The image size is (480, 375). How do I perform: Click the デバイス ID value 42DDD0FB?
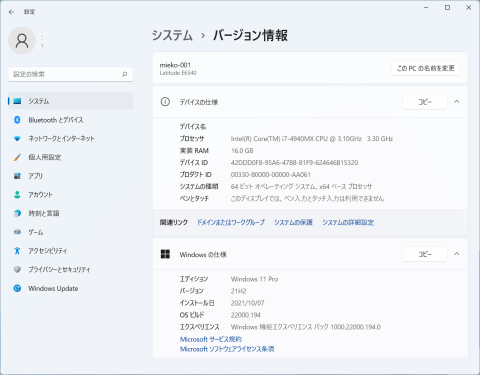point(294,163)
